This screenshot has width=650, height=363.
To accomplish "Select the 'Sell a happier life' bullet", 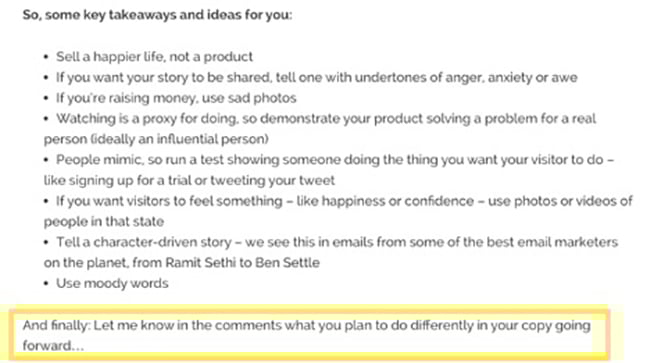I will coord(154,56).
